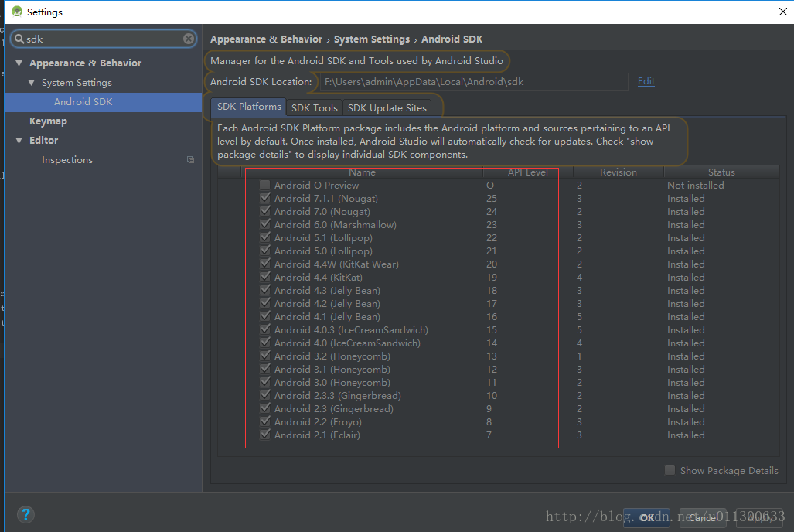This screenshot has width=794, height=532.
Task: Click System Settings in breadcrumb
Action: pos(372,39)
